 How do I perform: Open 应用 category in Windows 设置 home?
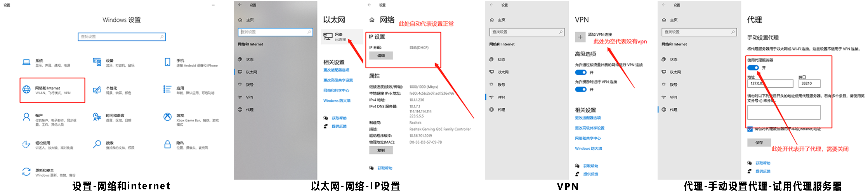click(189, 90)
